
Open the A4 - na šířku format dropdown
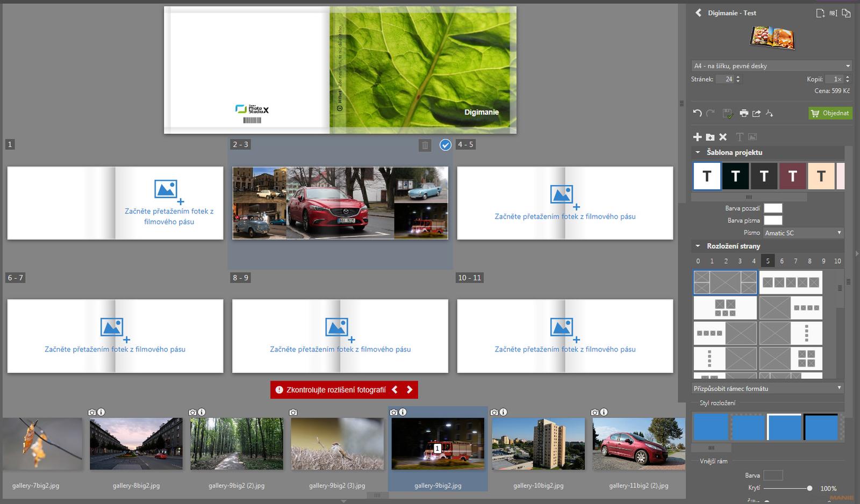point(771,66)
